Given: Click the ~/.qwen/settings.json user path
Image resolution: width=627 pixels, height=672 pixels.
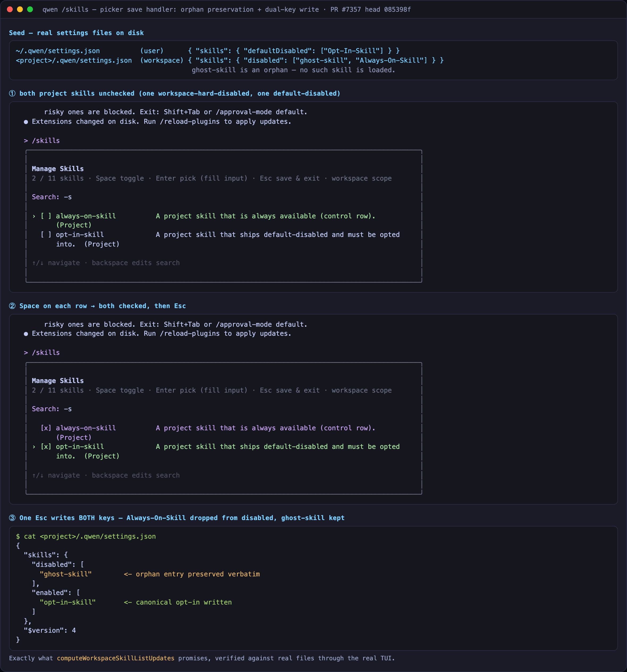Looking at the screenshot, I should (x=58, y=51).
